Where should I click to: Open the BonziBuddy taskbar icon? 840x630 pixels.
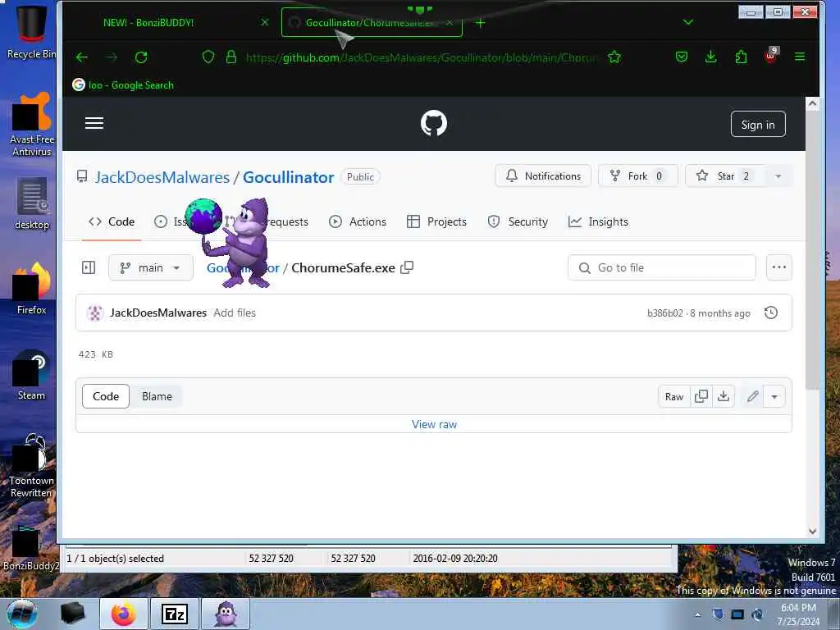[226, 614]
